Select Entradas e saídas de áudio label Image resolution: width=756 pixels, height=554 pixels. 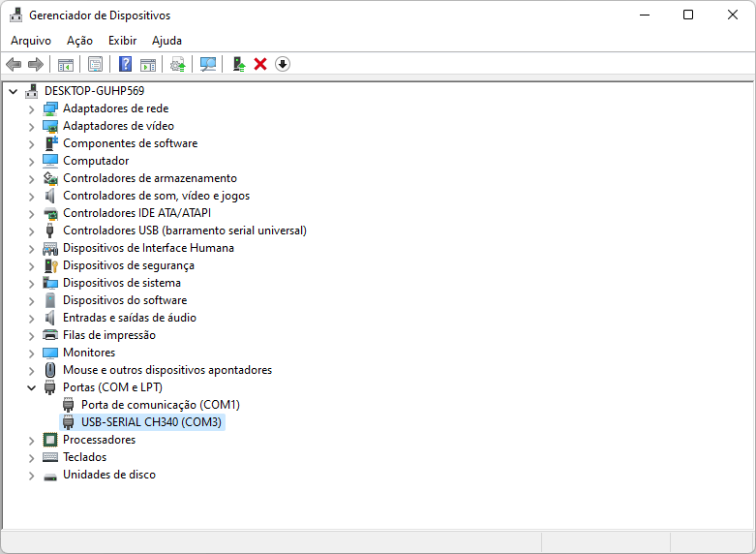click(130, 318)
